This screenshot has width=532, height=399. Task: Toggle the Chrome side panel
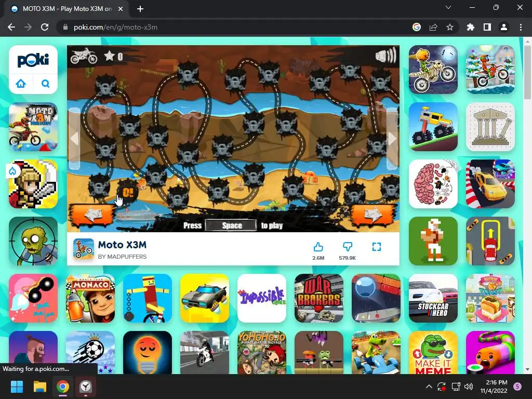(x=487, y=27)
